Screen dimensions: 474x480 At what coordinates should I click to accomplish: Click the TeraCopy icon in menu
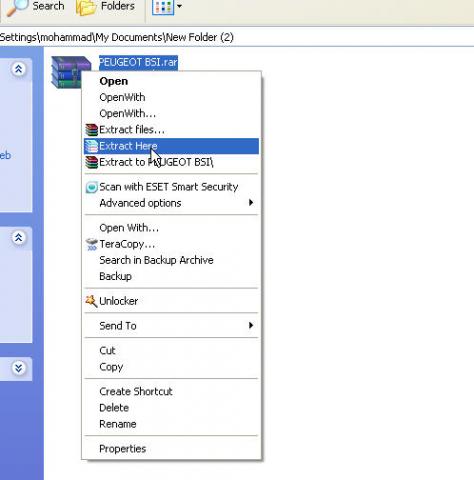[x=91, y=244]
